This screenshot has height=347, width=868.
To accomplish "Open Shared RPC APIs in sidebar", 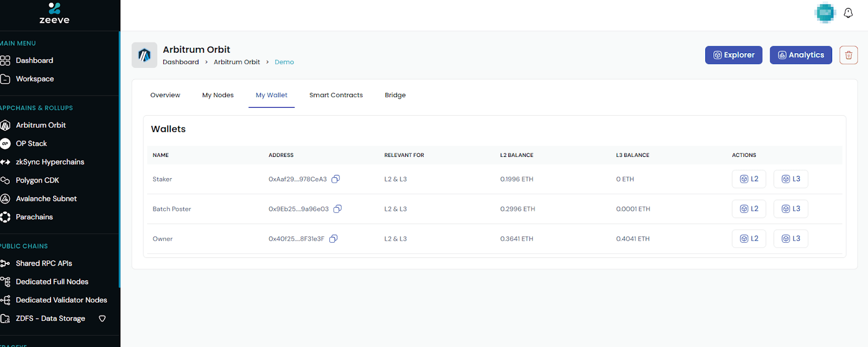I will tap(44, 263).
